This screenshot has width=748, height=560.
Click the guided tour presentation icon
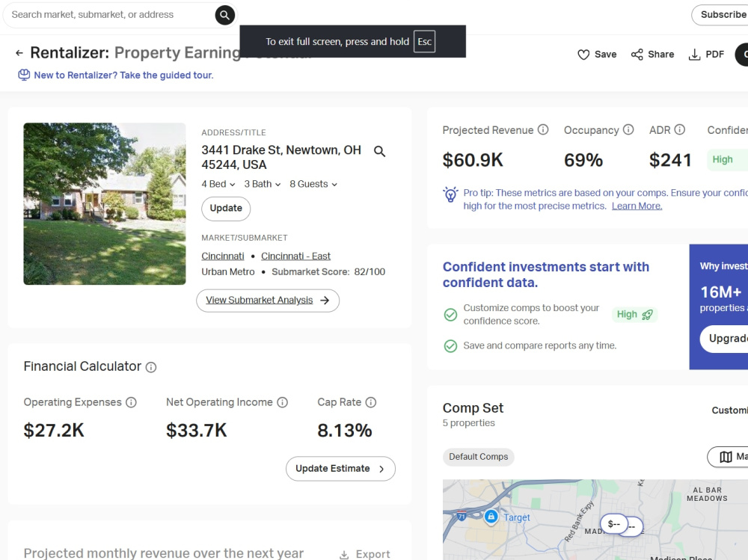tap(24, 75)
